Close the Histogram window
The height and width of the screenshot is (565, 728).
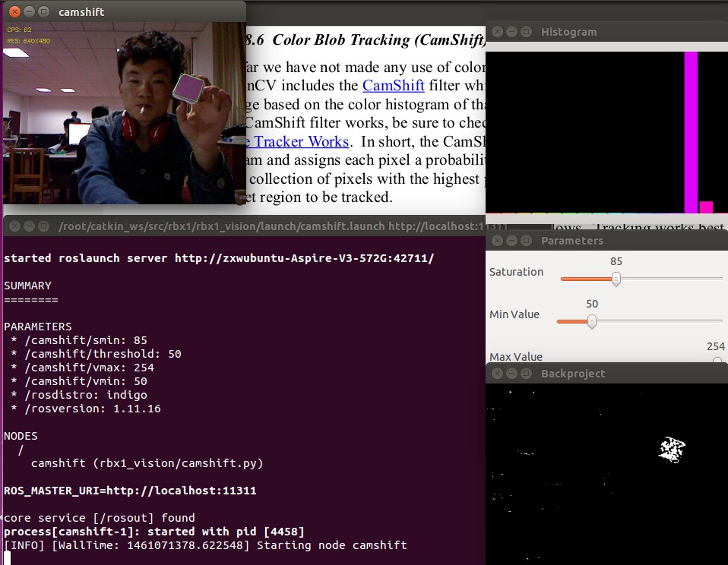click(497, 32)
